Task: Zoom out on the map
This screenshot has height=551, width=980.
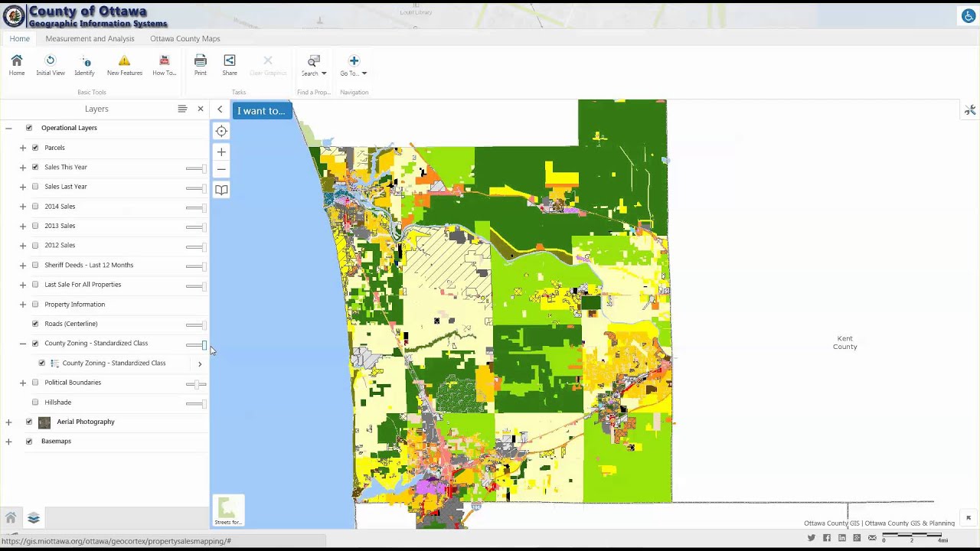Action: click(221, 169)
